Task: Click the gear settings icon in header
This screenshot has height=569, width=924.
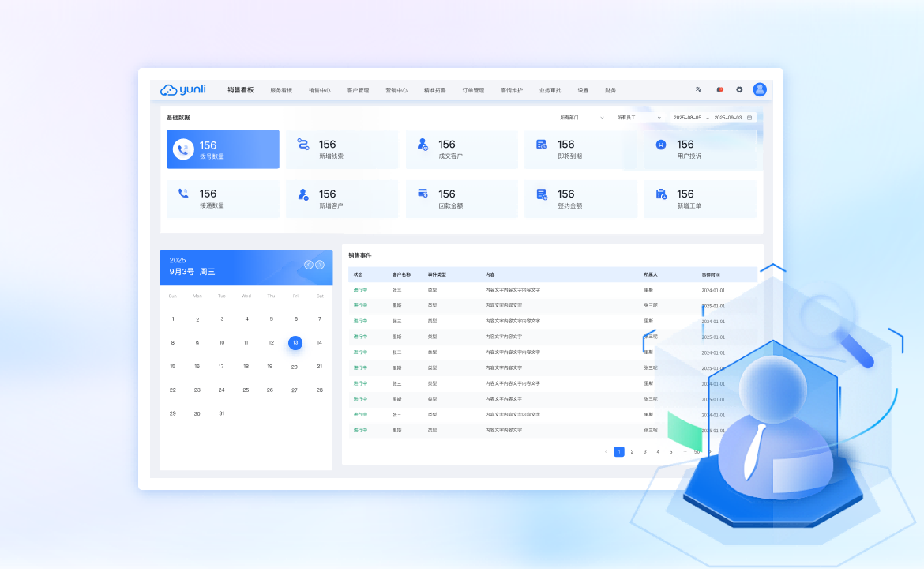Action: pos(739,90)
